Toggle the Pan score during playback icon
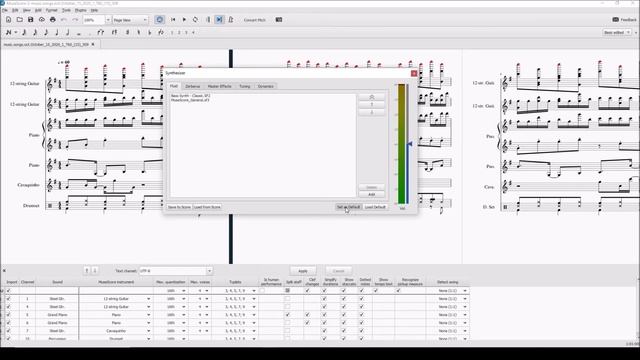The height and width of the screenshot is (360, 640). pos(220,20)
